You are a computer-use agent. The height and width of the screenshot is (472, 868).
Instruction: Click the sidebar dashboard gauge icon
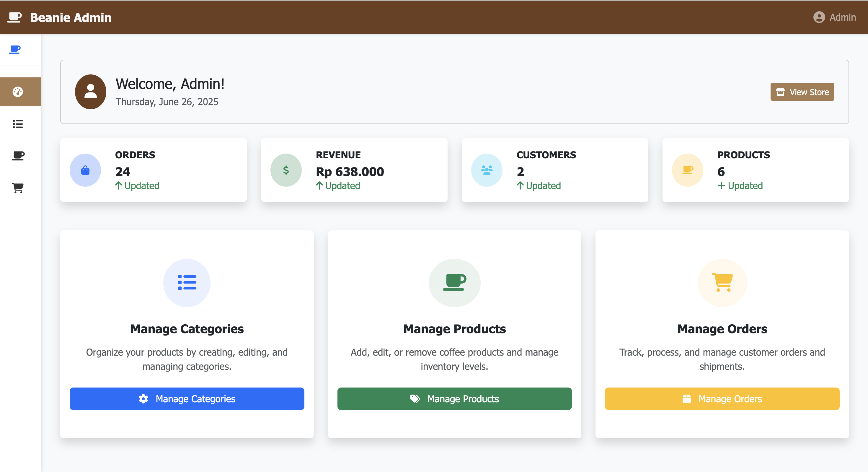(x=18, y=92)
